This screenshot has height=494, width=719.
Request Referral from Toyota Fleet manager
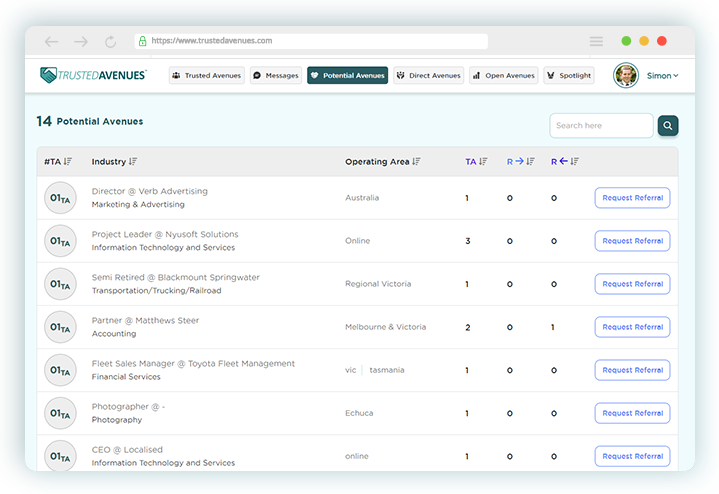pos(632,370)
